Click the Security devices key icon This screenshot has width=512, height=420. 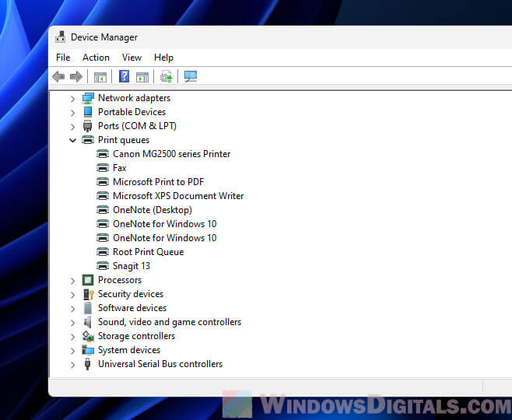(x=88, y=294)
